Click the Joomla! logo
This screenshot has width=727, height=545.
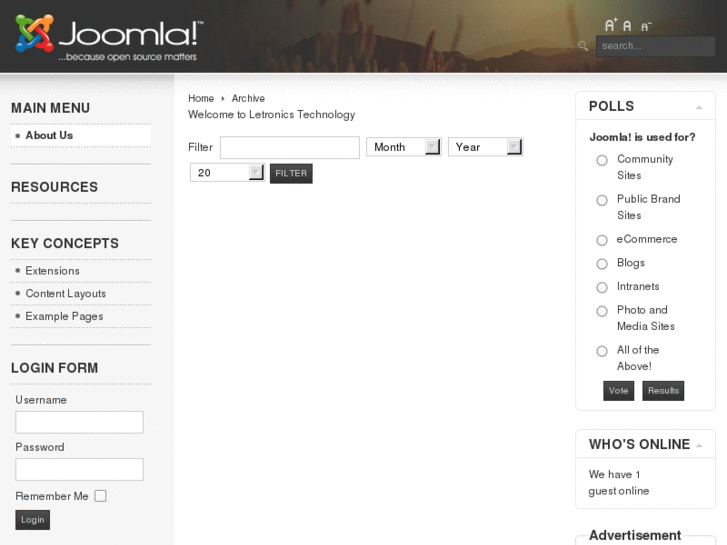[x=109, y=39]
